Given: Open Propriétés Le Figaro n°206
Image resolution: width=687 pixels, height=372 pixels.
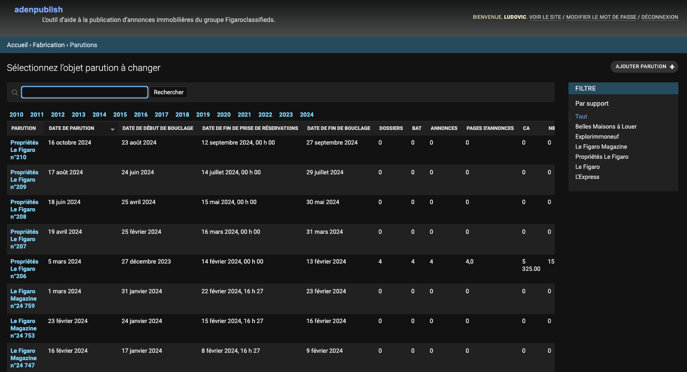Looking at the screenshot, I should point(24,269).
